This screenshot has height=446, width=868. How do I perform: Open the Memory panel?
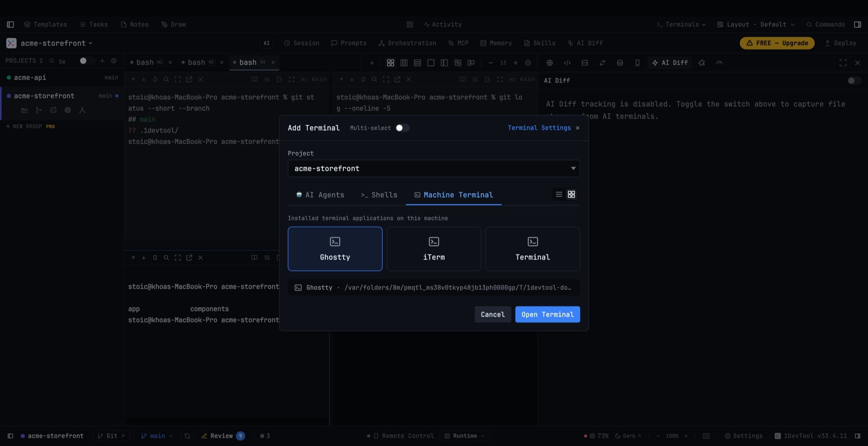(x=496, y=43)
